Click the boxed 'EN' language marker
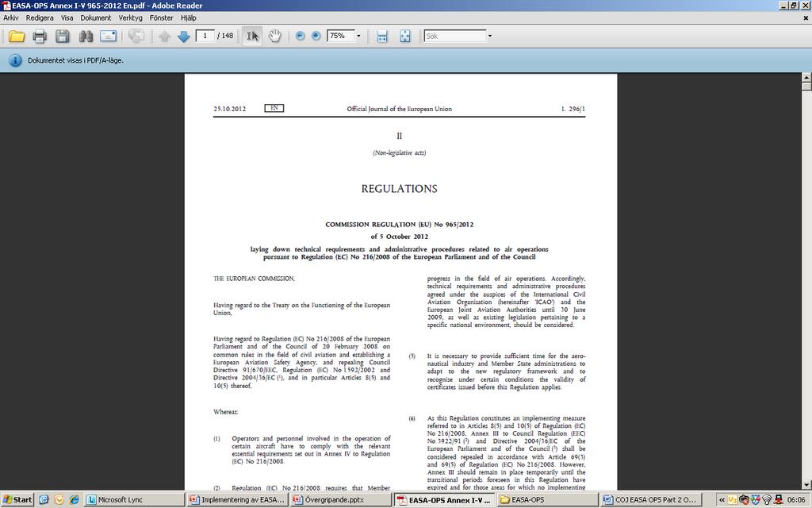812x508 pixels. click(x=274, y=108)
